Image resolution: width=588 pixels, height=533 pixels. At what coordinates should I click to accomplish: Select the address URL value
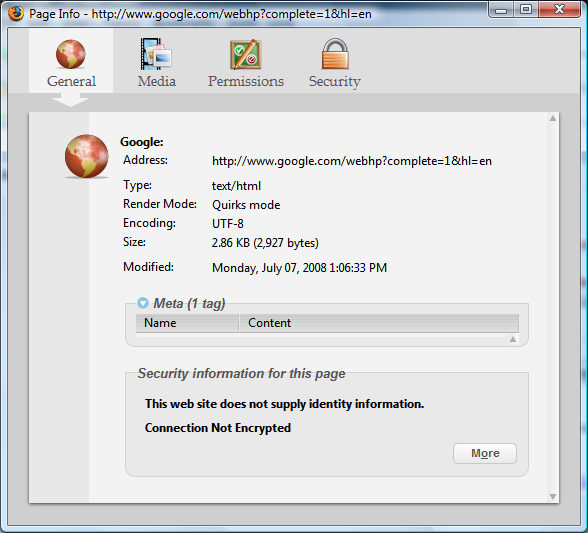(x=352, y=161)
